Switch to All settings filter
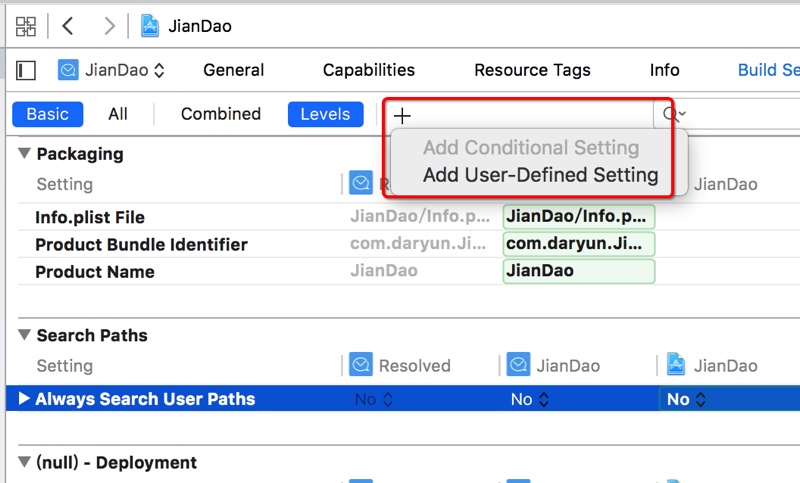Screen dimensions: 800x483 point(118,114)
